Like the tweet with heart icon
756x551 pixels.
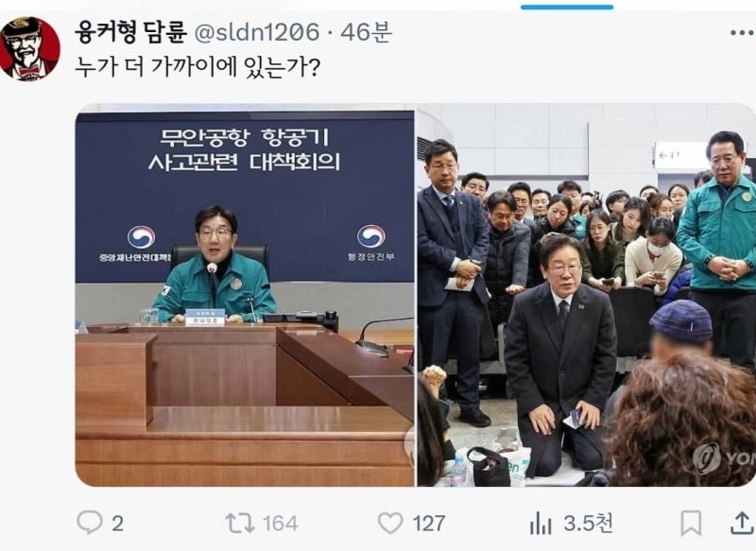click(390, 523)
